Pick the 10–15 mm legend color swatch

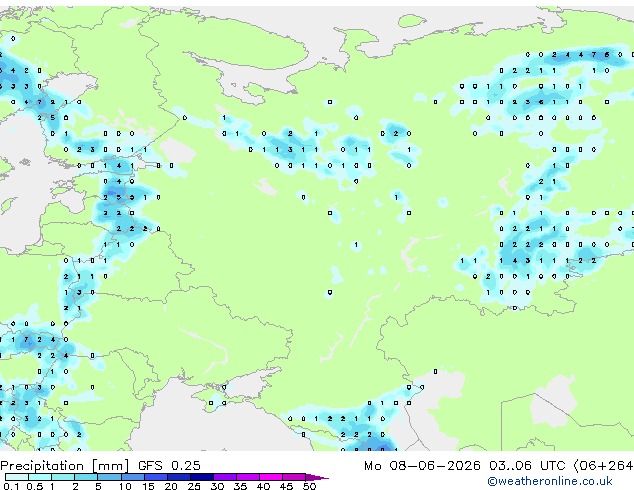pos(132,477)
